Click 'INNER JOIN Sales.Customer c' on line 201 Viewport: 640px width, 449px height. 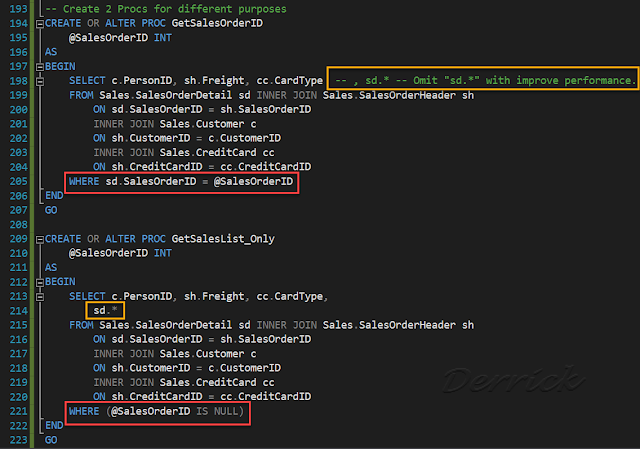pos(175,124)
